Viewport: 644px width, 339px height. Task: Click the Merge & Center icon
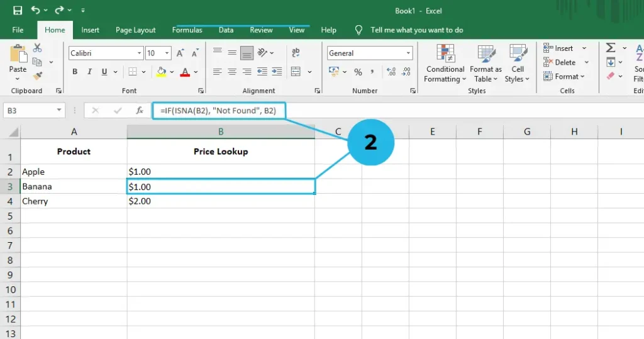pyautogui.click(x=296, y=72)
